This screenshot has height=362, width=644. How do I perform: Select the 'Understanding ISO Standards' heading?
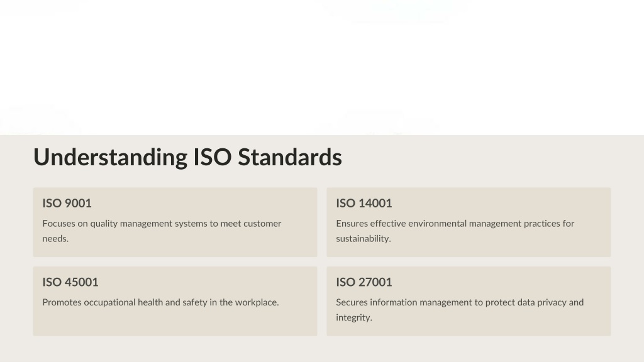coord(187,158)
